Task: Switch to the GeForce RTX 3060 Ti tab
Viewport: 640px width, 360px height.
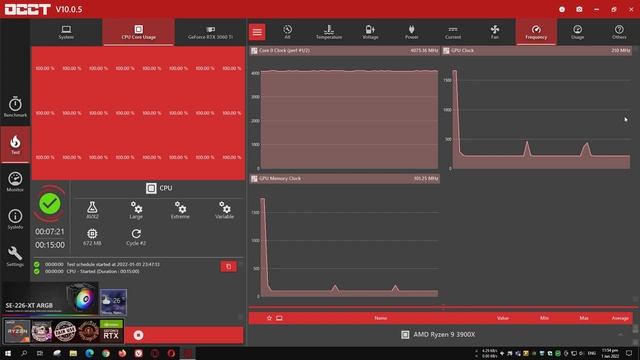Action: click(210, 32)
